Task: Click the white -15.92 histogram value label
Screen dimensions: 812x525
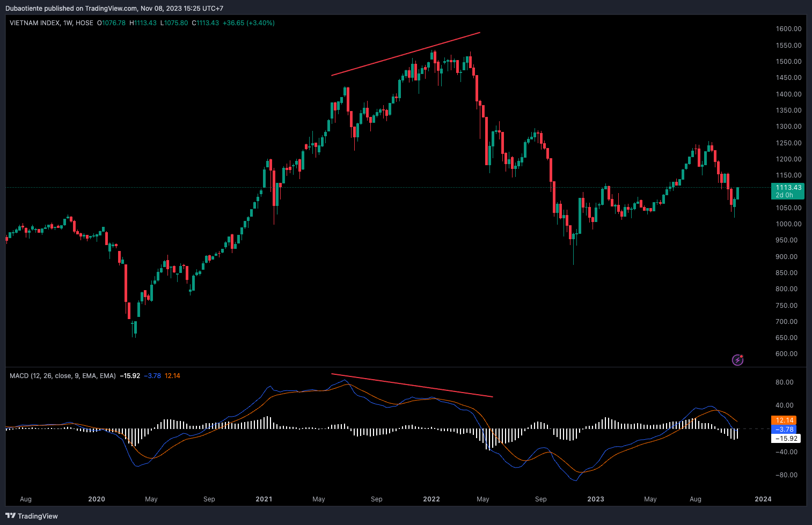Action: pos(786,439)
